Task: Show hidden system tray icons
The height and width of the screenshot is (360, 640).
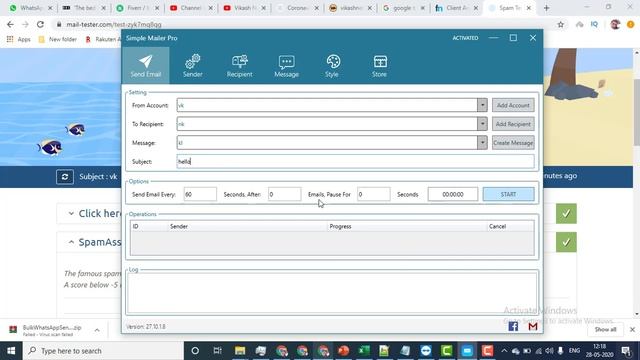Action: pyautogui.click(x=504, y=351)
